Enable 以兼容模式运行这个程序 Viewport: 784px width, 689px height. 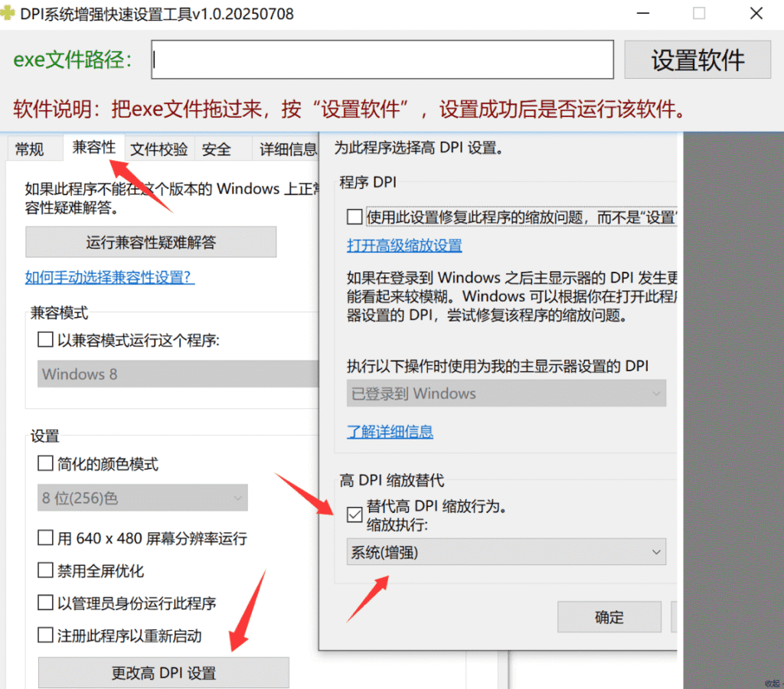[44, 340]
